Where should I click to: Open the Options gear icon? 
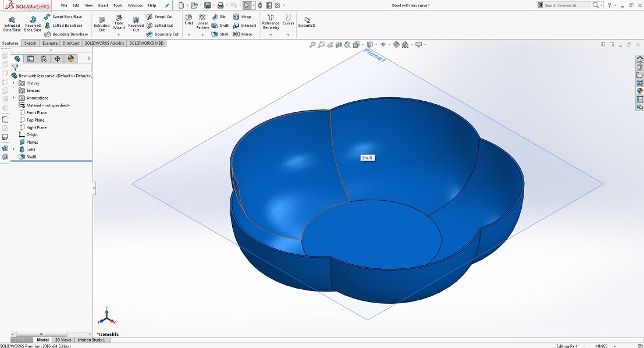pos(277,5)
